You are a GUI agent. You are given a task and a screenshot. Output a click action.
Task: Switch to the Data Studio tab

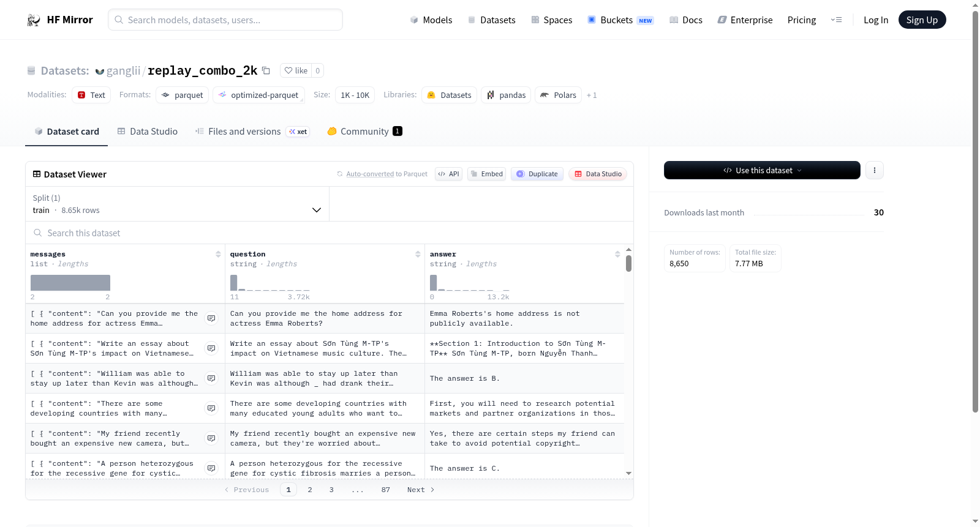pos(148,132)
